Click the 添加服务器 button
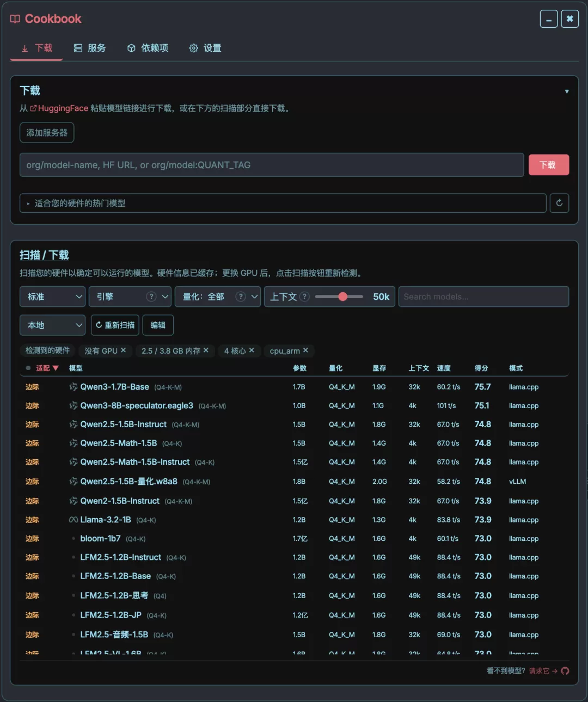The image size is (588, 702). pos(47,133)
